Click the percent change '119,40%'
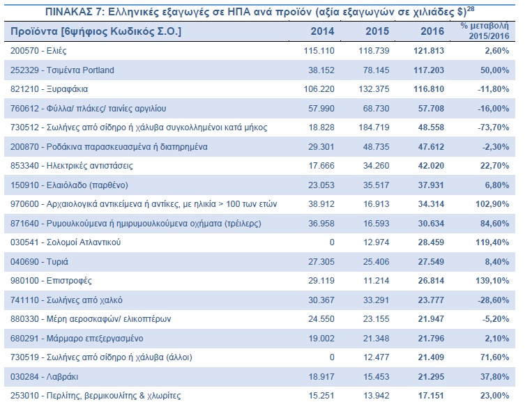 pos(492,242)
